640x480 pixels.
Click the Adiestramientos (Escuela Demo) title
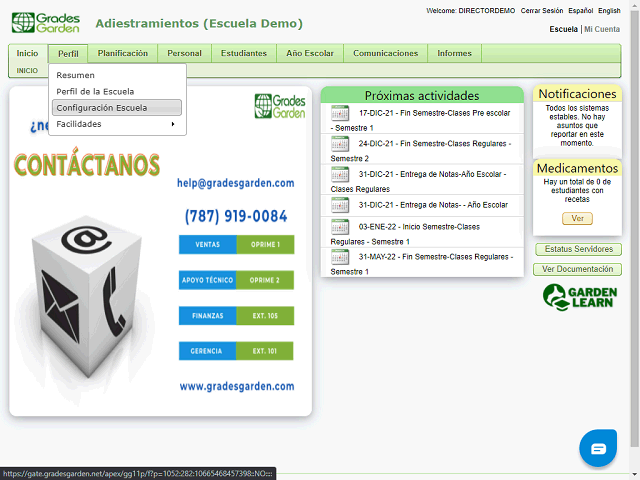click(x=199, y=23)
